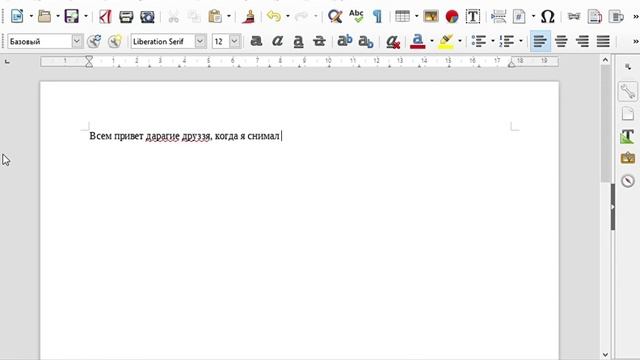Insert a special character Omega
The height and width of the screenshot is (360, 640).
[547, 16]
